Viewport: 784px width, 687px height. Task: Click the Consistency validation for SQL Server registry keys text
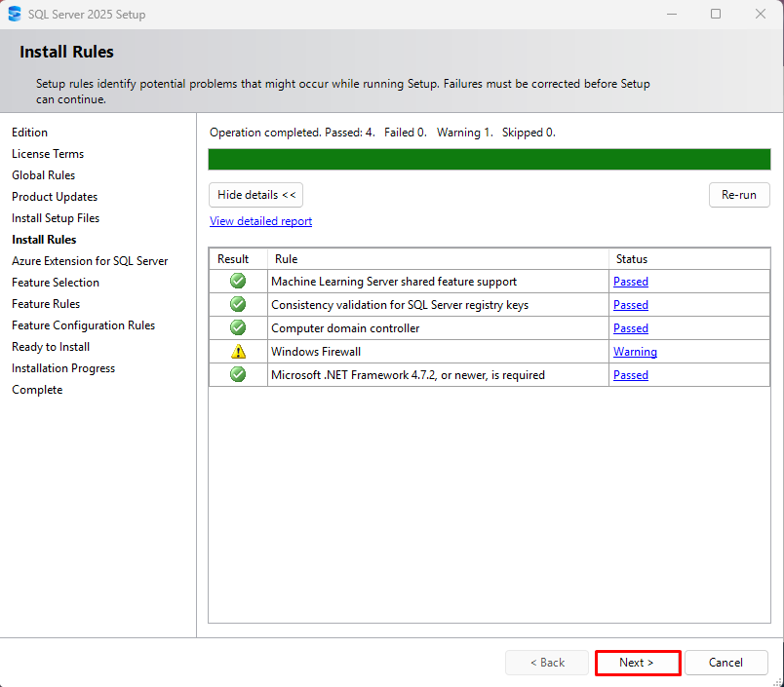[400, 305]
